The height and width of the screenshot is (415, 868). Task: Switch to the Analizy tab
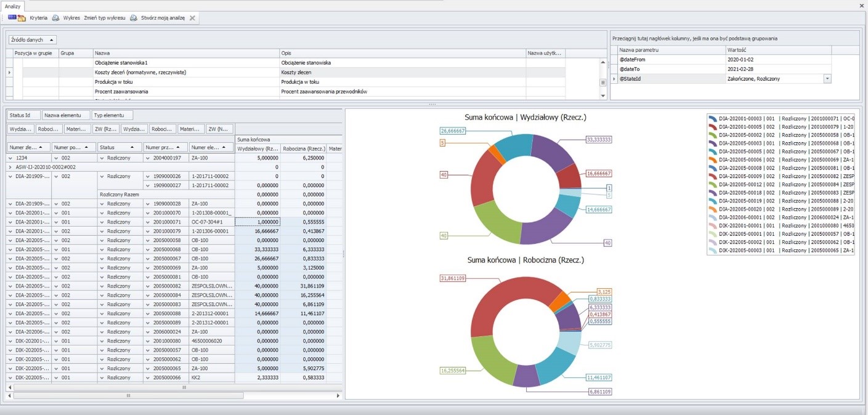[12, 6]
